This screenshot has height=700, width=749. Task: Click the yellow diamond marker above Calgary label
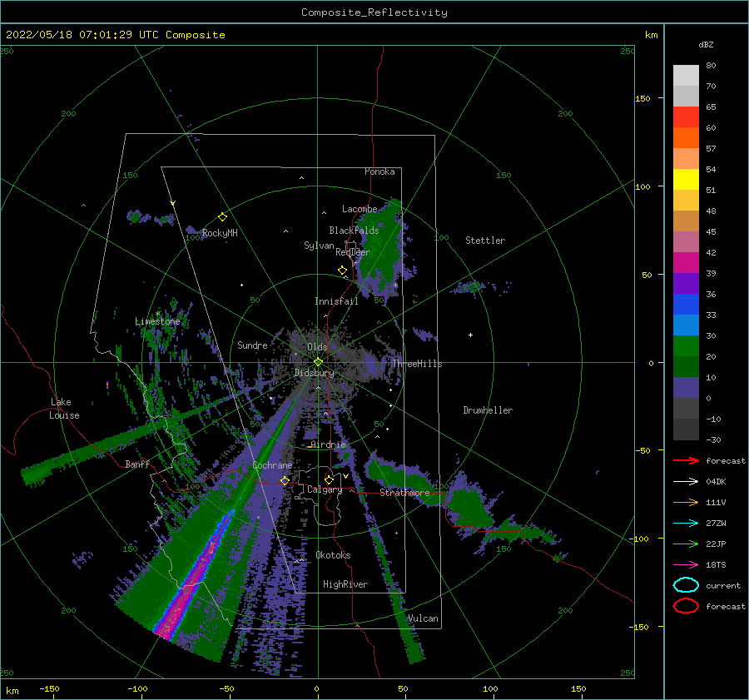pyautogui.click(x=329, y=479)
